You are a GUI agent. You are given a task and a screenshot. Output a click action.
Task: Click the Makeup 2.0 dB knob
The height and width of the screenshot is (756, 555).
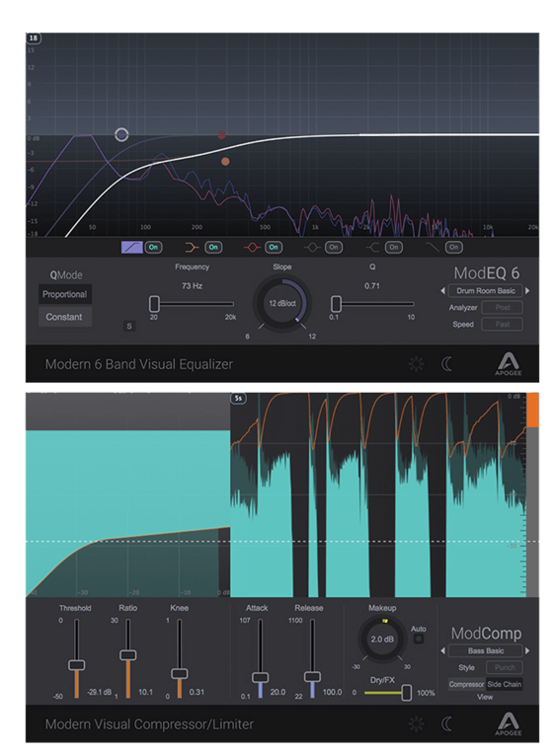coord(382,639)
